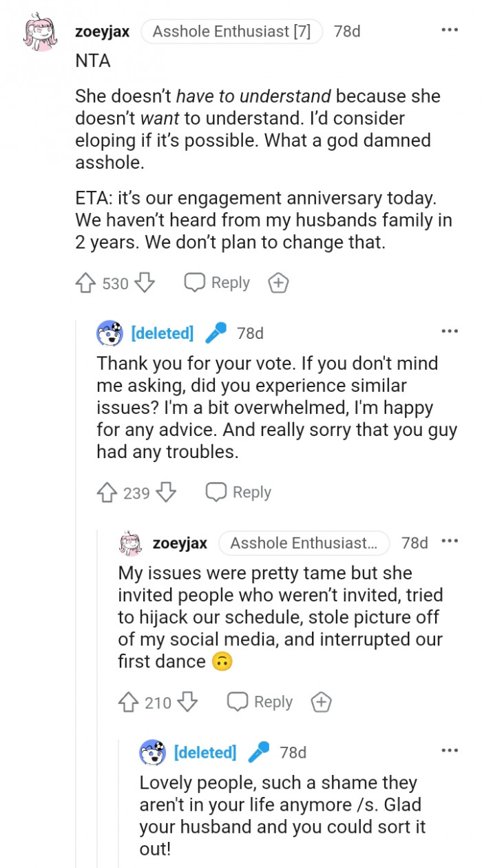This screenshot has height=868, width=482.
Task: Reply to zoeyjax's 210-point comment
Action: [260, 702]
